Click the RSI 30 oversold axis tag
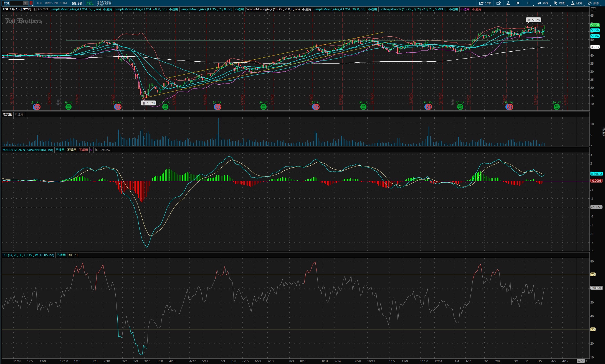This screenshot has height=364, width=605. pyautogui.click(x=593, y=329)
